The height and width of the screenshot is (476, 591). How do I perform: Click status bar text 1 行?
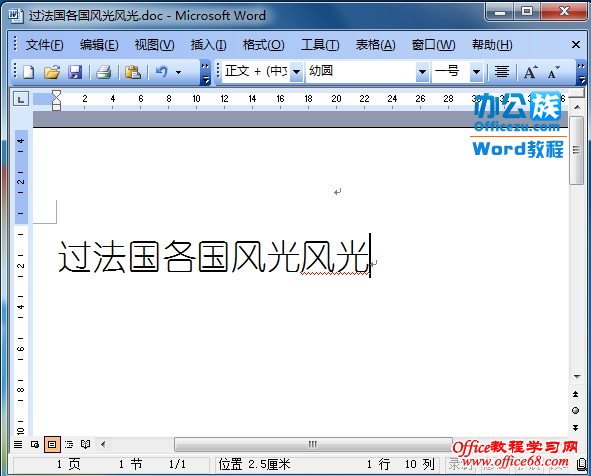(379, 464)
